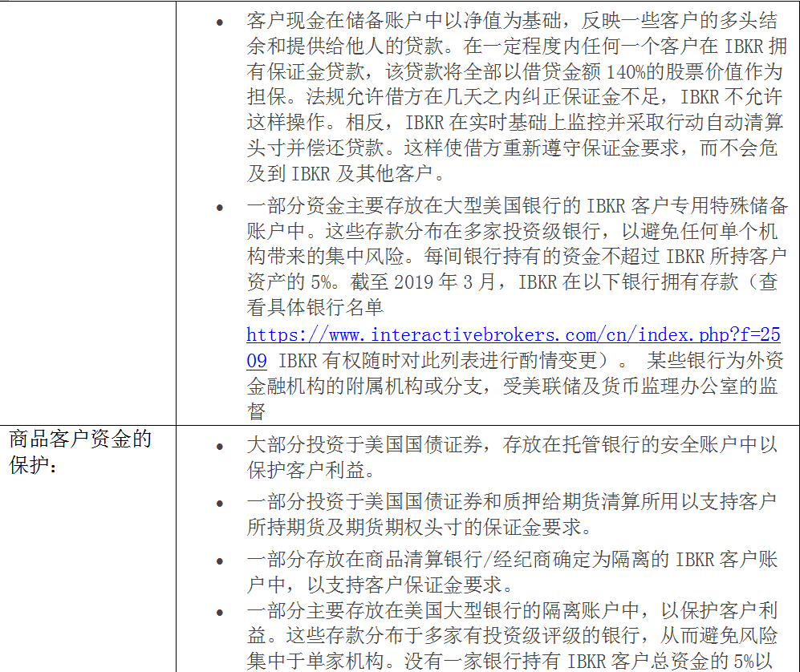This screenshot has width=800, height=672.
Task: Click the bullet text starting "大部分投资于美国国债证券"
Action: coord(512,457)
